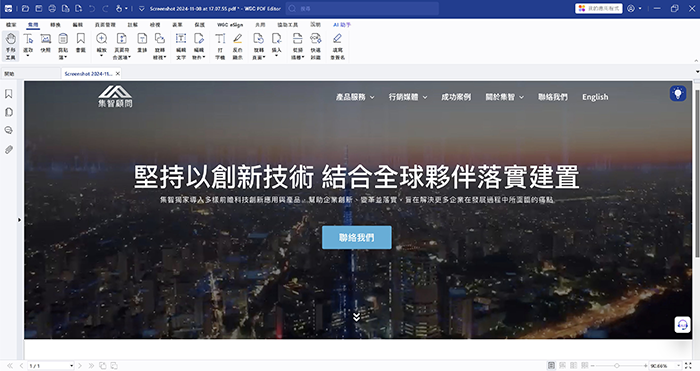Click the Save icon in title bar
Viewport: 700px width, 371px height.
click(39, 8)
